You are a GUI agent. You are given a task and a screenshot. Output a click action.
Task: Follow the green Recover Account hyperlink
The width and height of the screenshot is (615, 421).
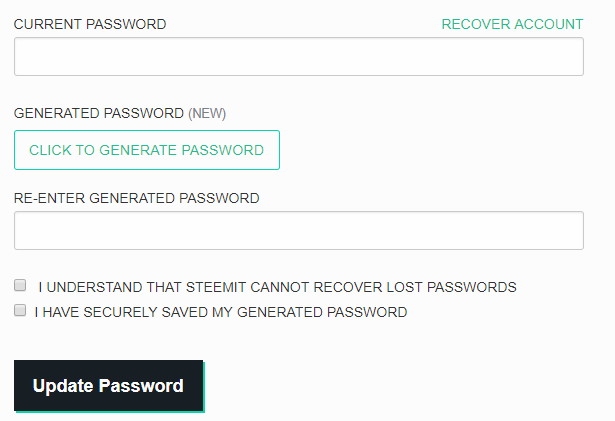[x=512, y=24]
